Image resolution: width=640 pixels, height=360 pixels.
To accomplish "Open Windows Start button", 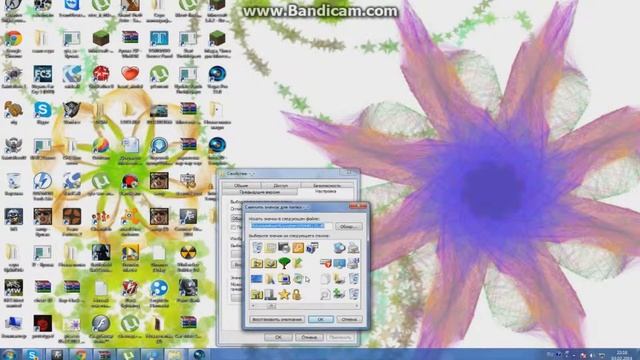I will [x=9, y=354].
